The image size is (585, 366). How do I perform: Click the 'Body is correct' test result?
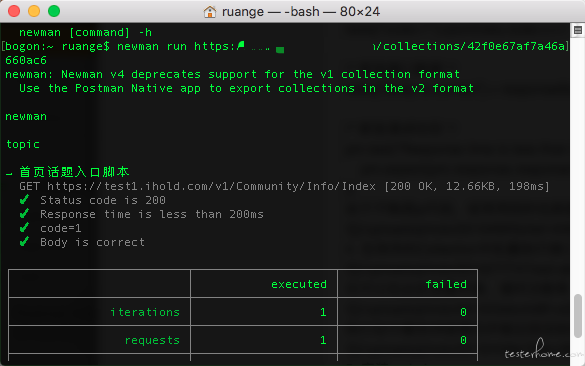coord(93,243)
